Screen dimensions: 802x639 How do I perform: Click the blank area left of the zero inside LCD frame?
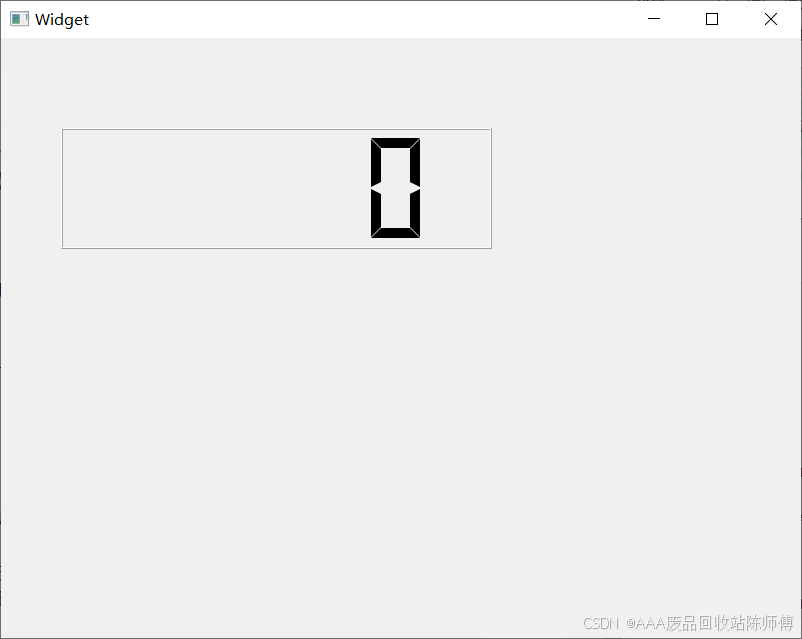216,188
